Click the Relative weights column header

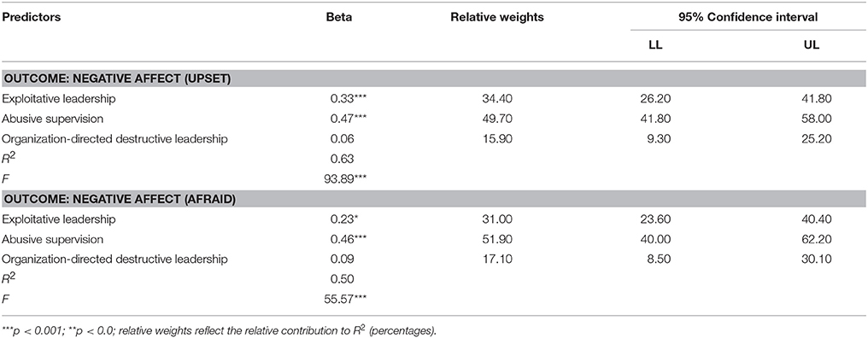pyautogui.click(x=497, y=17)
